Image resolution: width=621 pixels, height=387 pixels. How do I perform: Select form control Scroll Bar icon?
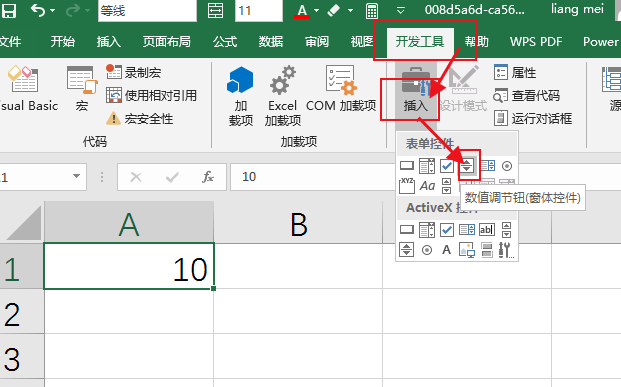point(447,185)
